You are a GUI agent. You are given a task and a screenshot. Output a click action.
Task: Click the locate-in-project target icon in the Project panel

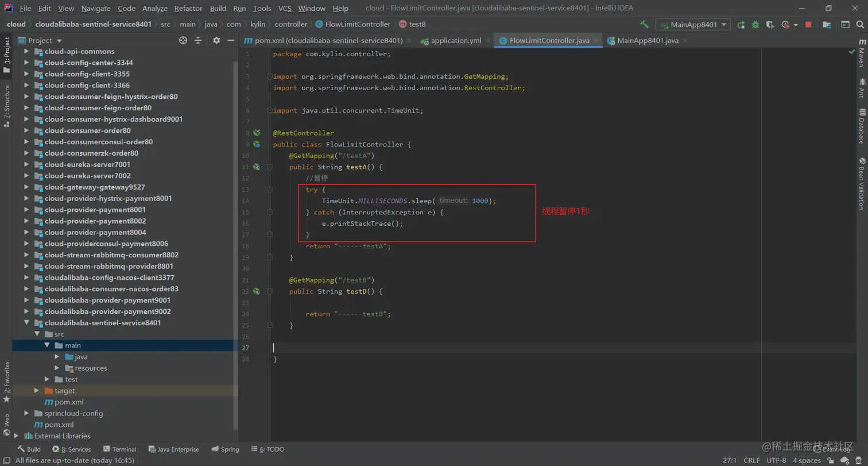183,40
